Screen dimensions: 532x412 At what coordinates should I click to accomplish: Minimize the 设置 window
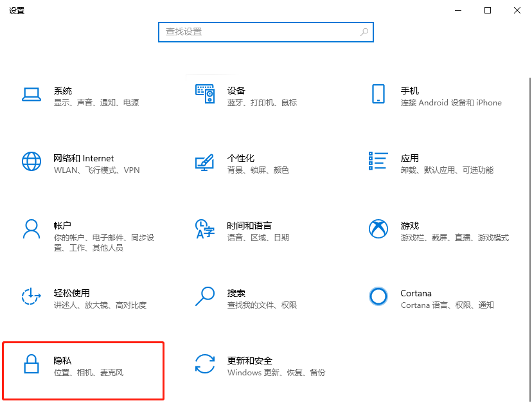[458, 10]
